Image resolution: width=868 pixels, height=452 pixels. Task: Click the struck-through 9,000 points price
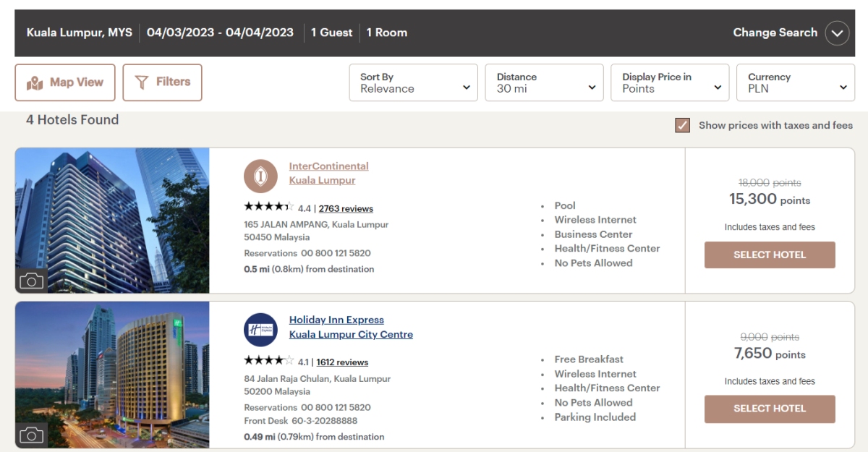coord(770,337)
